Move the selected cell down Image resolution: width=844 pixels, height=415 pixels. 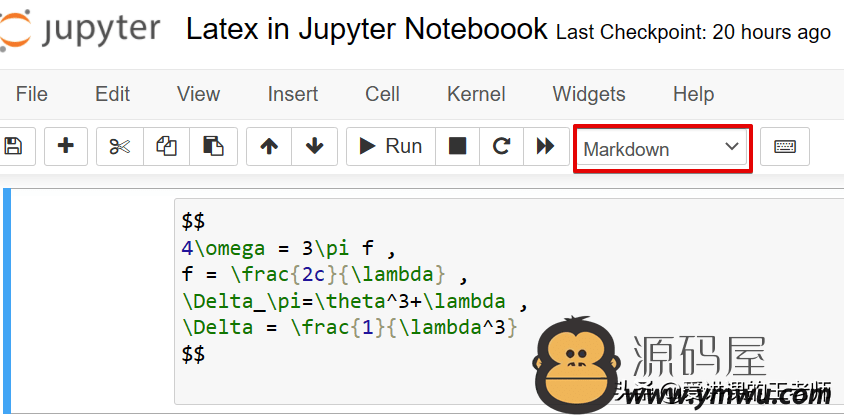coord(314,146)
